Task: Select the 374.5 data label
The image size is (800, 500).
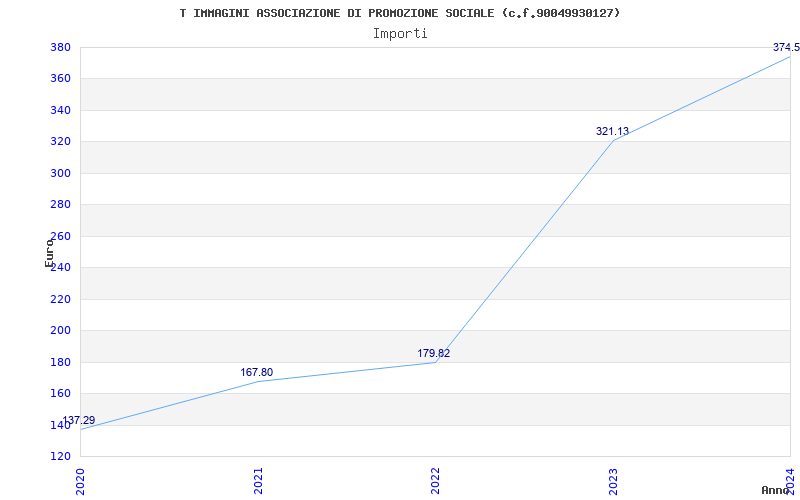Action: tap(786, 47)
